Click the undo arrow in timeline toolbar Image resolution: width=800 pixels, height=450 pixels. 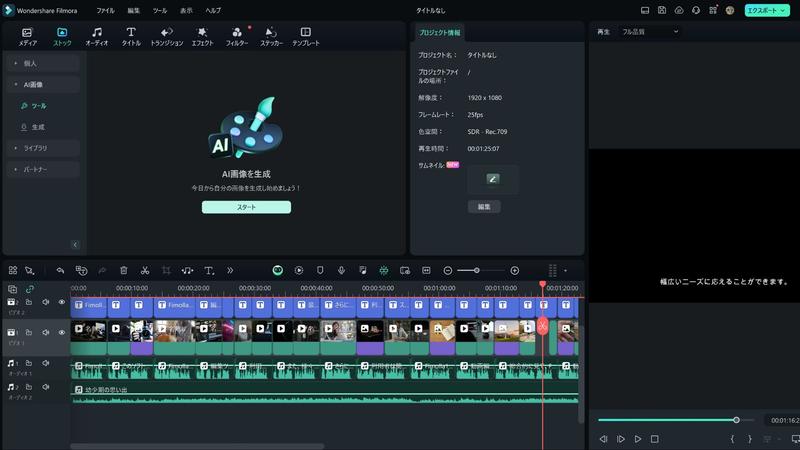pyautogui.click(x=60, y=270)
